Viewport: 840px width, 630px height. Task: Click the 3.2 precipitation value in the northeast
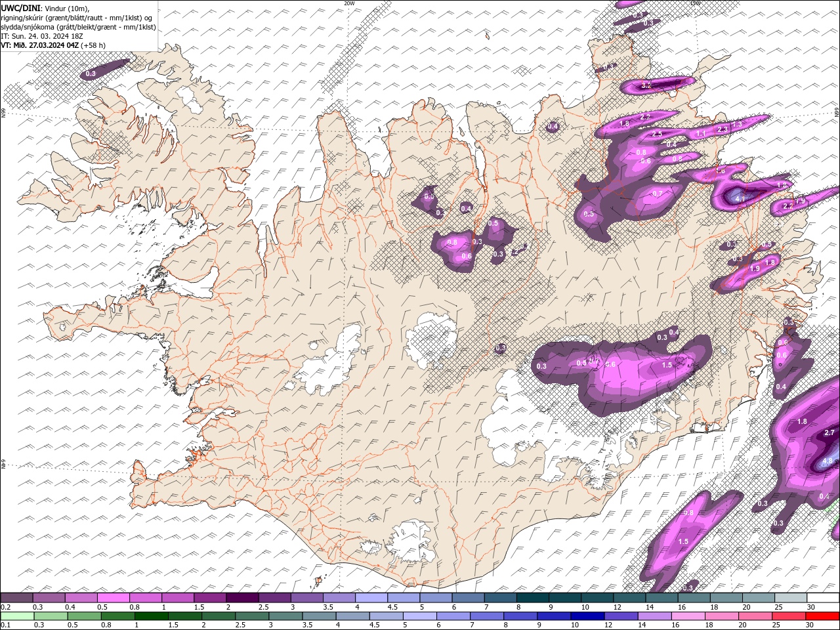pyautogui.click(x=646, y=85)
